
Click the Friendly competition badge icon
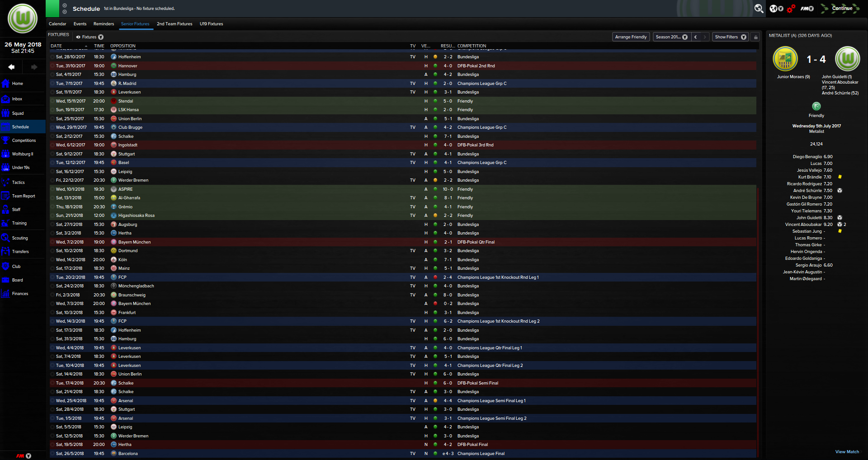tap(816, 106)
